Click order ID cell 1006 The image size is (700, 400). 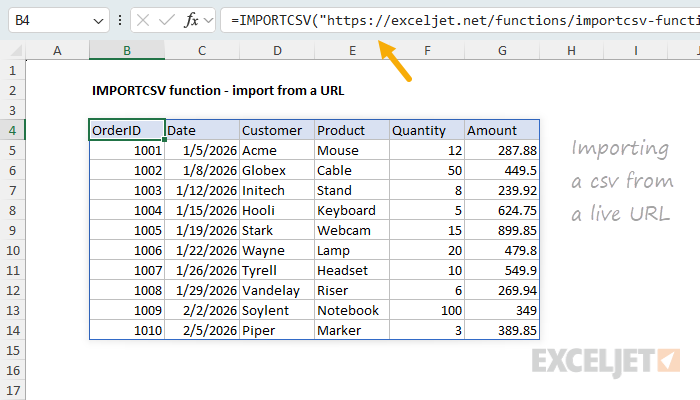point(127,250)
